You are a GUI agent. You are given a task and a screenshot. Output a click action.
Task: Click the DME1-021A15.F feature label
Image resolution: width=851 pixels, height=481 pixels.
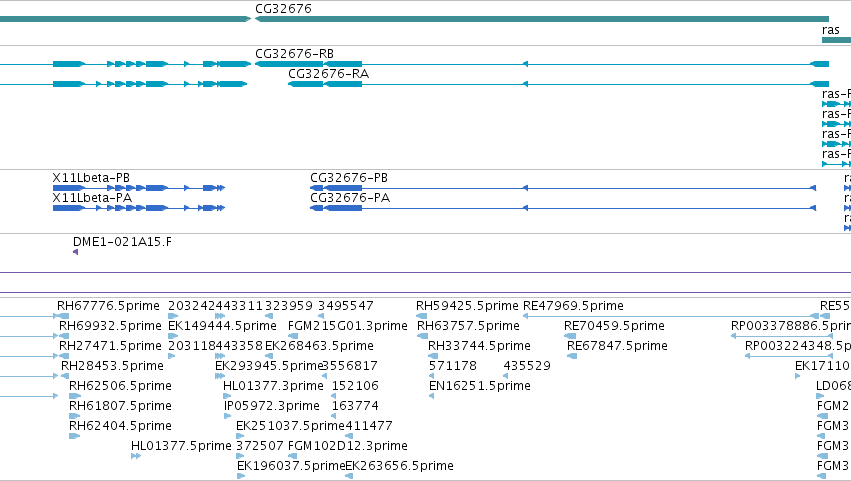[122, 242]
